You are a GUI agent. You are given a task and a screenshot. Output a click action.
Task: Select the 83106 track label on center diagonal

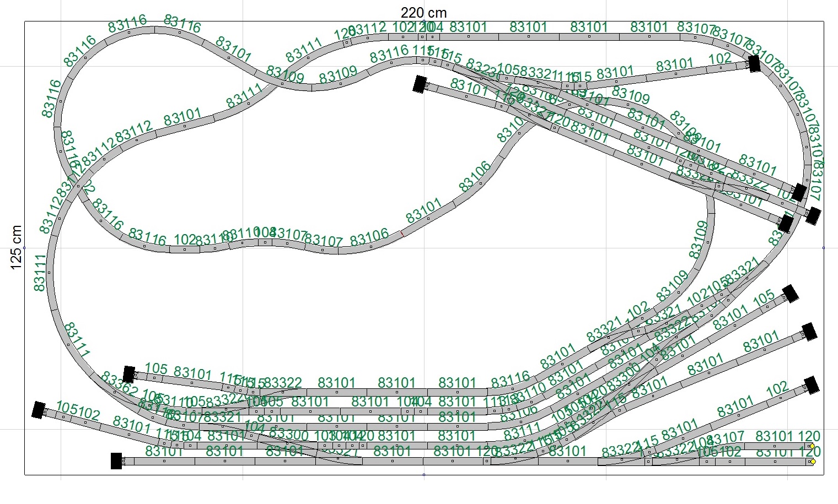[x=475, y=176]
